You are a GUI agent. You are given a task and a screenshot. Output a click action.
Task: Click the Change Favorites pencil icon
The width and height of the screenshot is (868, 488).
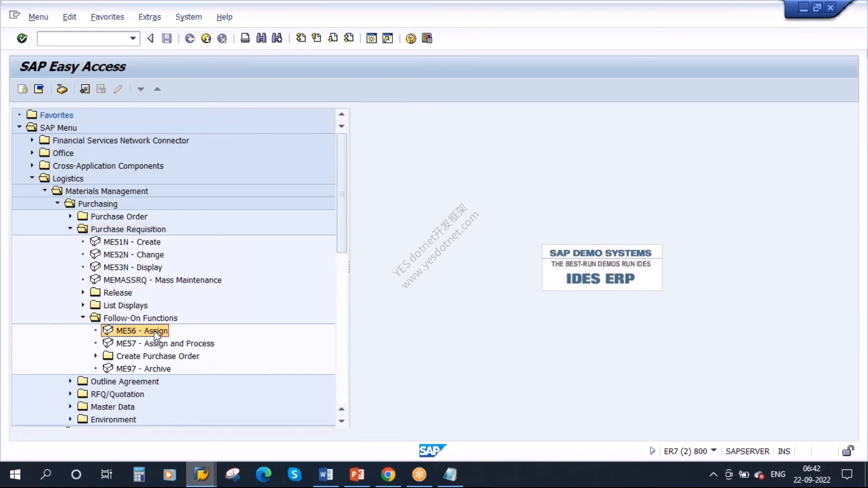point(118,89)
